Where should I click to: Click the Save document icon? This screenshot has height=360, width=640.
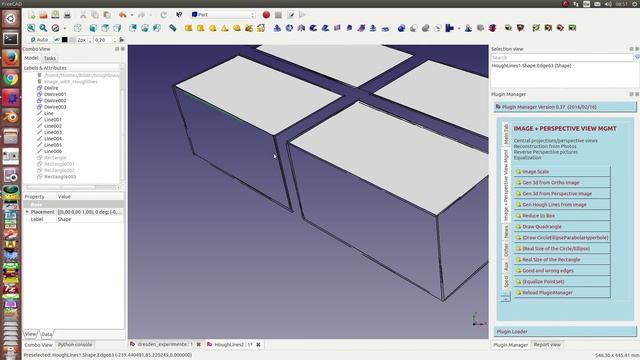(55, 15)
